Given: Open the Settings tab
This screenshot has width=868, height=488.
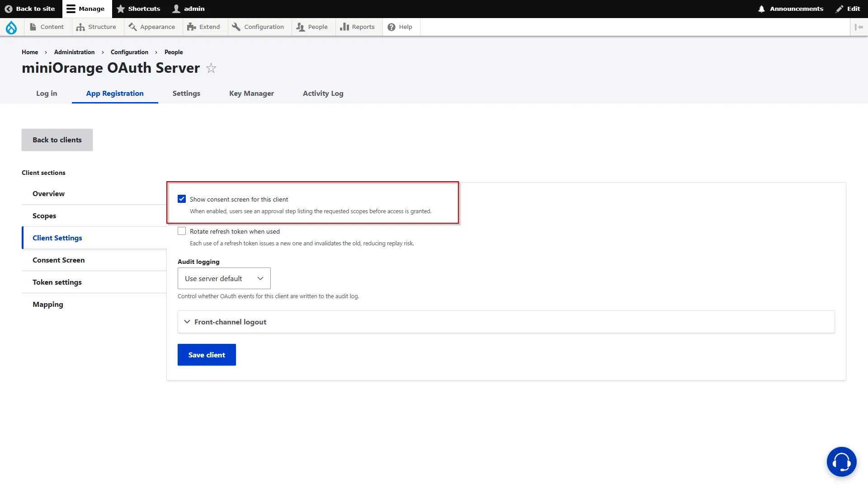Looking at the screenshot, I should (x=186, y=93).
